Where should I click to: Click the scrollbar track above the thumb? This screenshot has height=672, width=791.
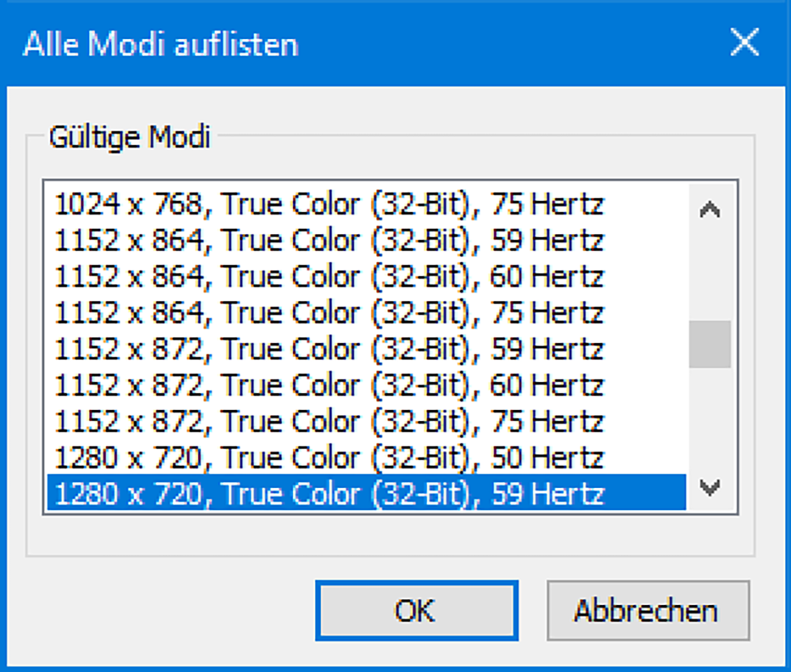point(709,272)
